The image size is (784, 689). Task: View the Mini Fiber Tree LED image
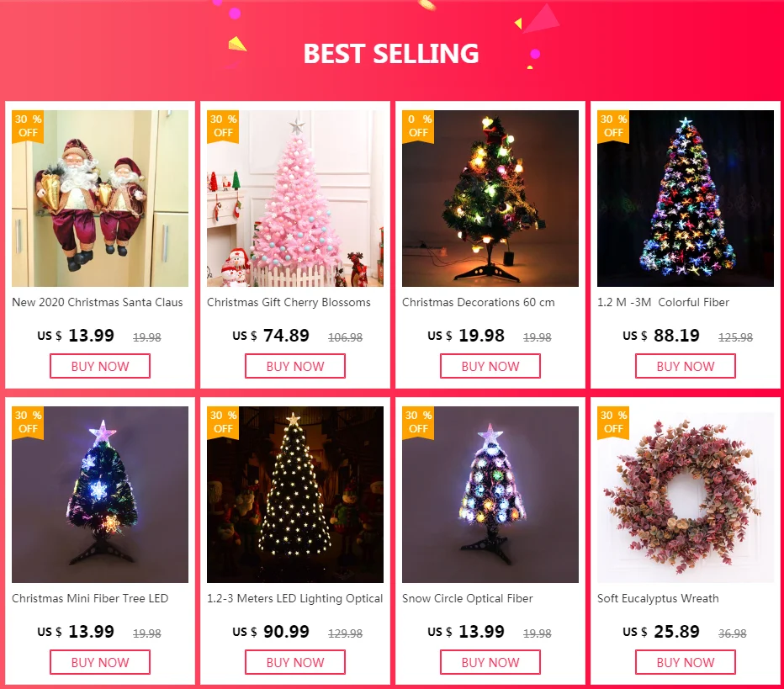(x=100, y=495)
